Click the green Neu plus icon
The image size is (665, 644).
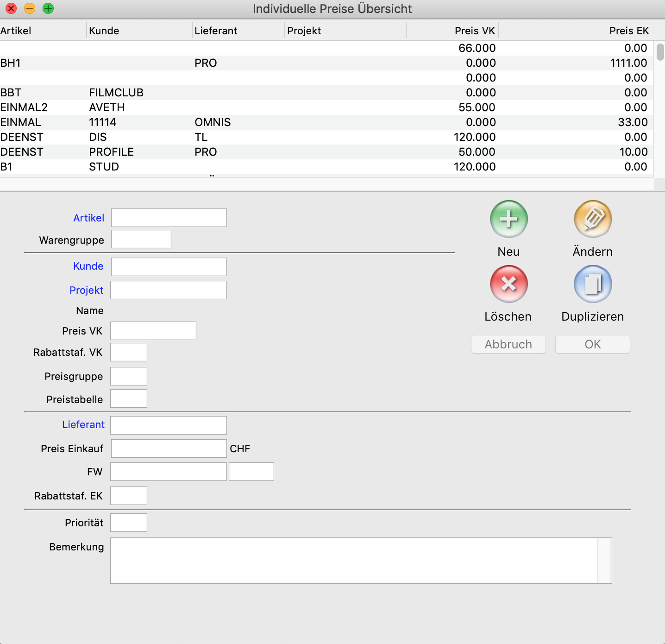click(x=508, y=219)
